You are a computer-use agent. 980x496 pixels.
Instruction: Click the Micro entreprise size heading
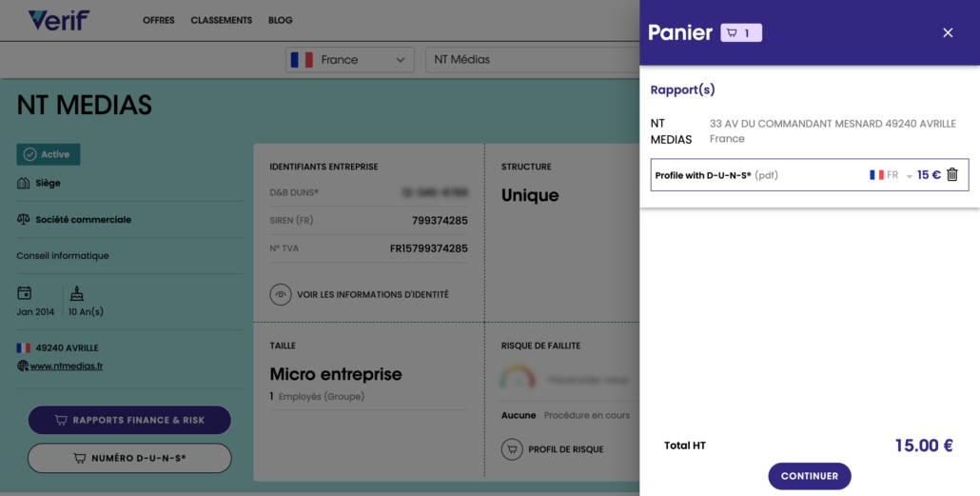pyautogui.click(x=336, y=374)
